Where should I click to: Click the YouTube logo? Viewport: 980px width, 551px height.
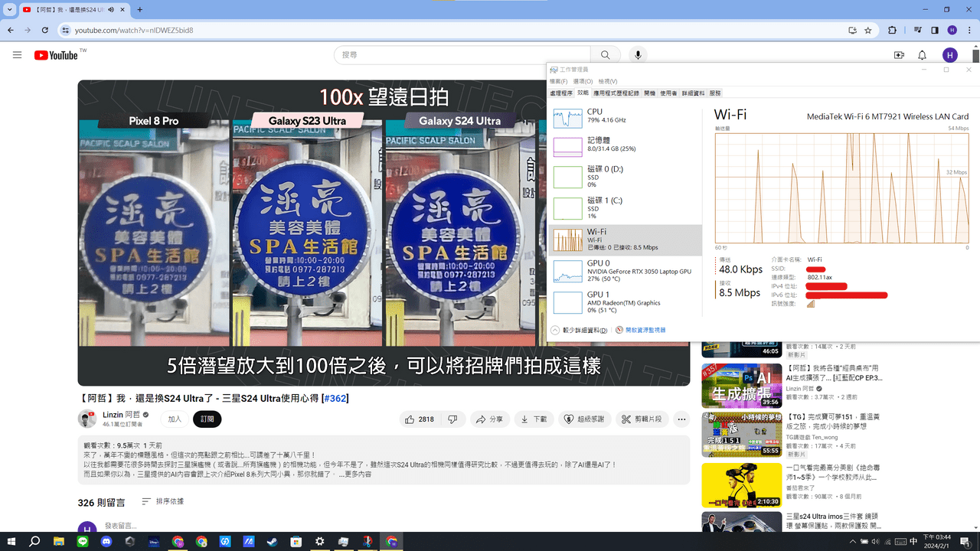(x=57, y=55)
